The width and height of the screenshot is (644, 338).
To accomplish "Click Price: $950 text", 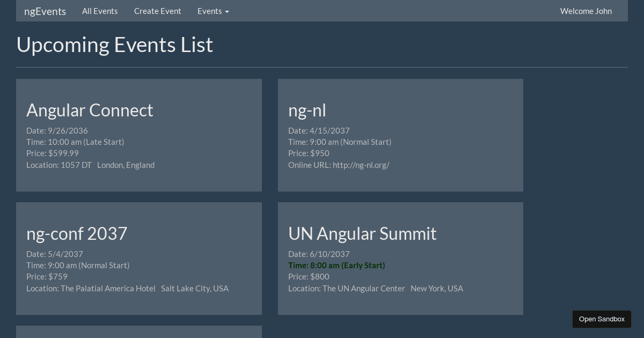I will tap(309, 153).
